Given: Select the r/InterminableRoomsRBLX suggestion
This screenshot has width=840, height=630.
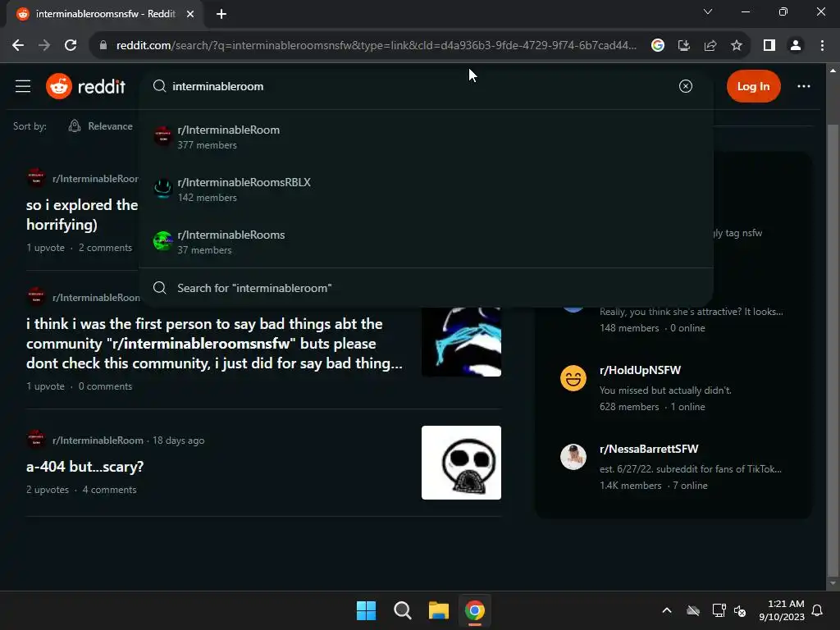Looking at the screenshot, I should click(426, 189).
